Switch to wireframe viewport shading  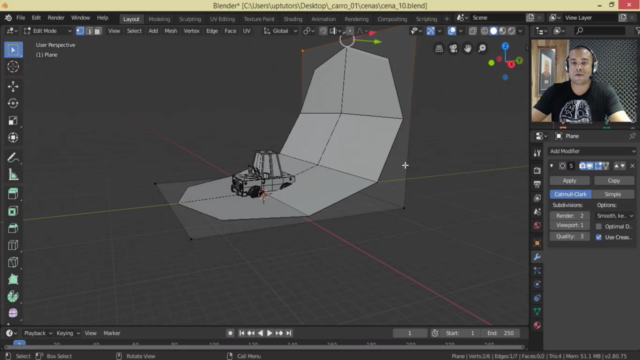[x=484, y=31]
